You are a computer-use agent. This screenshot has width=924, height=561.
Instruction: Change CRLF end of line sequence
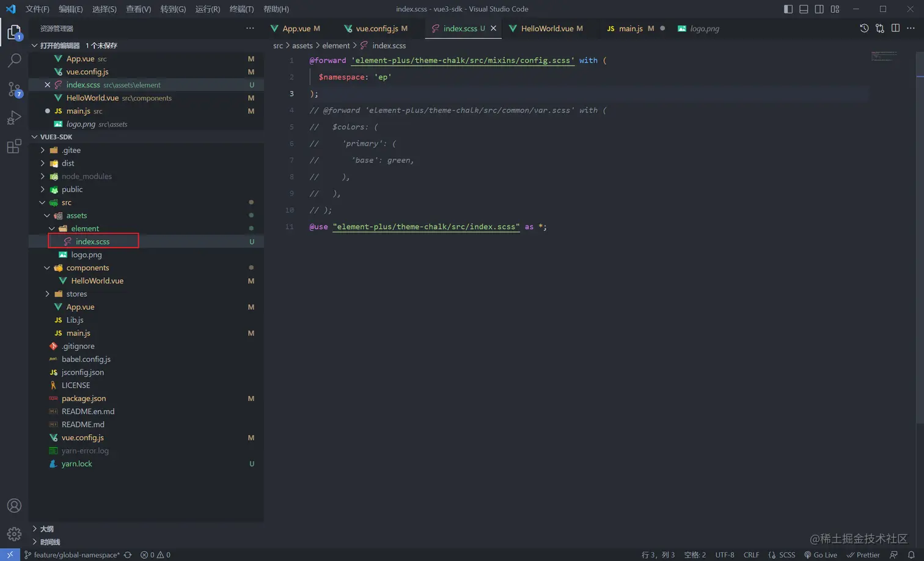(751, 555)
